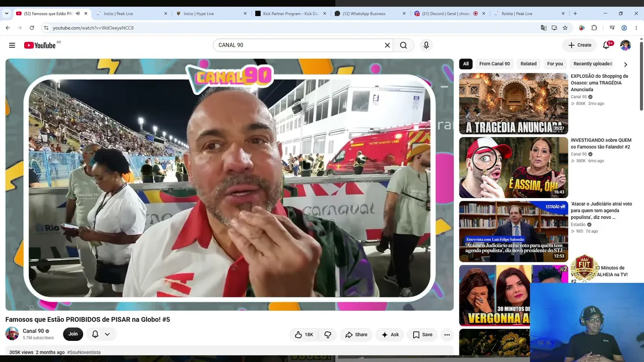
Task: Switch to the Discord Geral tab
Action: [449, 14]
